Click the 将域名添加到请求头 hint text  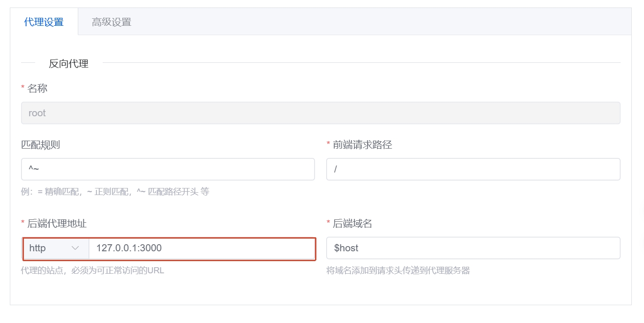(398, 270)
